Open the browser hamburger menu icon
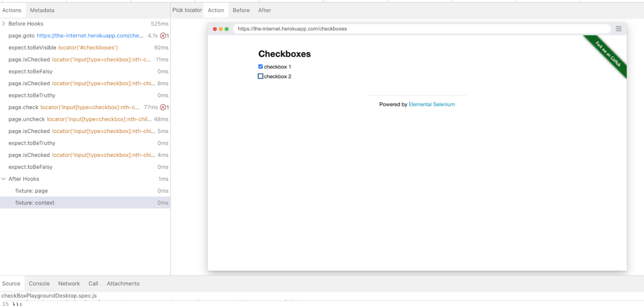 coord(618,29)
